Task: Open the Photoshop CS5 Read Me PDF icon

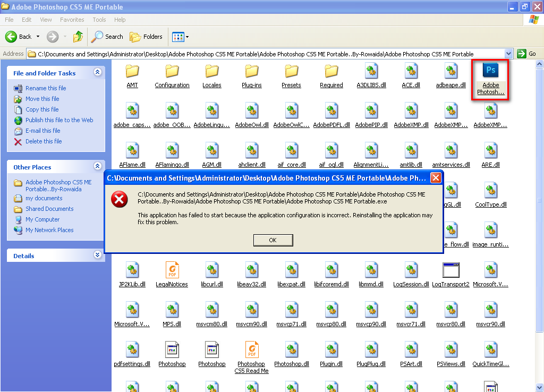Action: [x=251, y=350]
